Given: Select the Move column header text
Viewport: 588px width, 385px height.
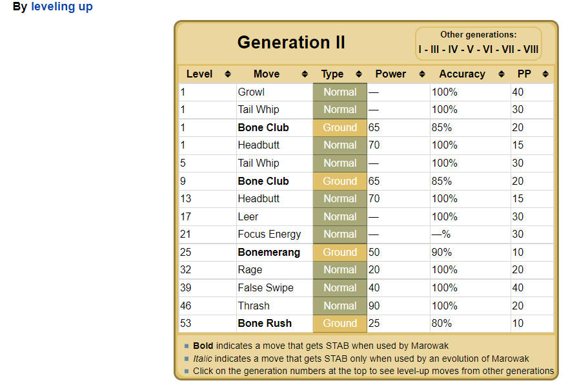Looking at the screenshot, I should point(267,74).
